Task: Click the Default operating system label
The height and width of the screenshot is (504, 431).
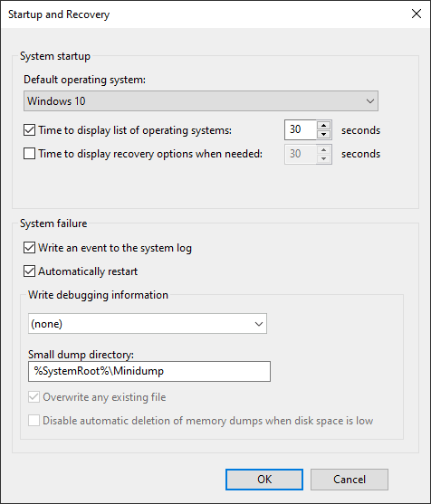Action: (x=84, y=80)
